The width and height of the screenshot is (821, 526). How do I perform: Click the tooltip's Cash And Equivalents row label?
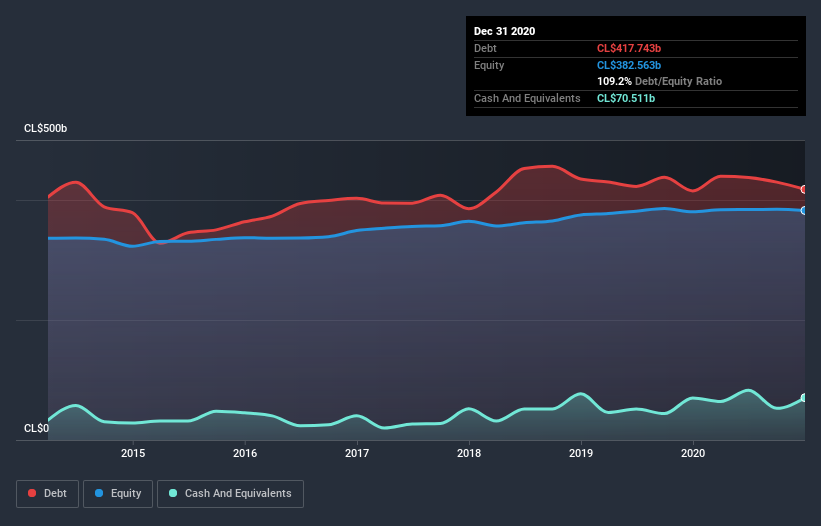[x=527, y=98]
